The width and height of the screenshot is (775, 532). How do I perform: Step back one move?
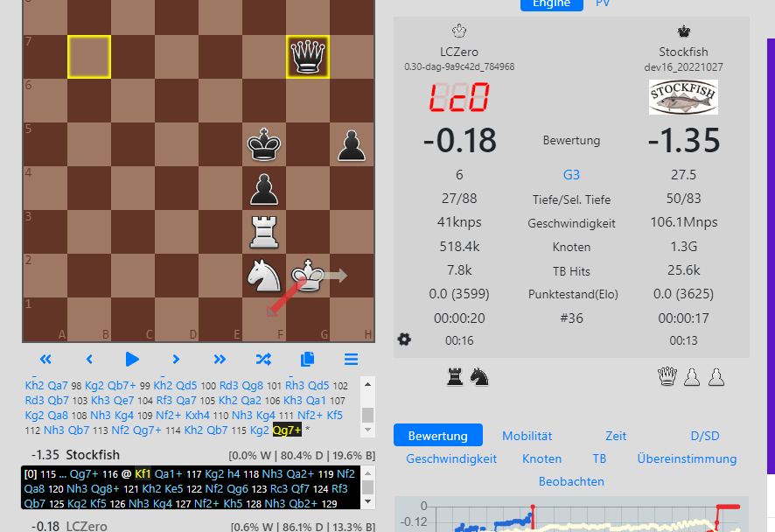[89, 359]
